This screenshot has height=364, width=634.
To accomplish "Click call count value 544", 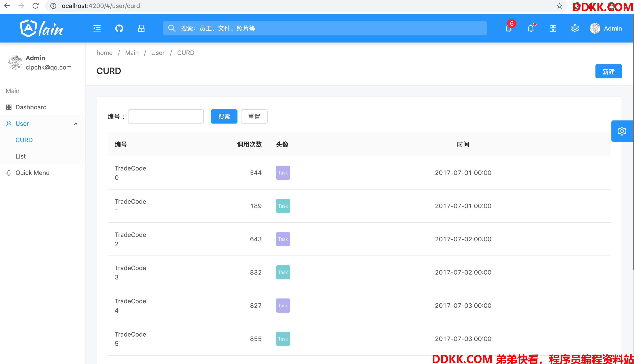I will 256,173.
